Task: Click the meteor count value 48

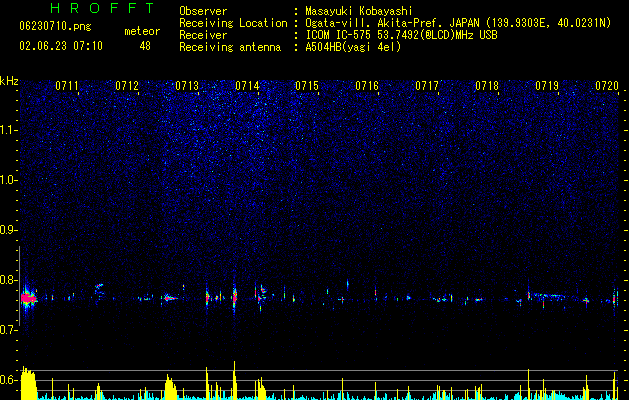Action: pyautogui.click(x=145, y=46)
